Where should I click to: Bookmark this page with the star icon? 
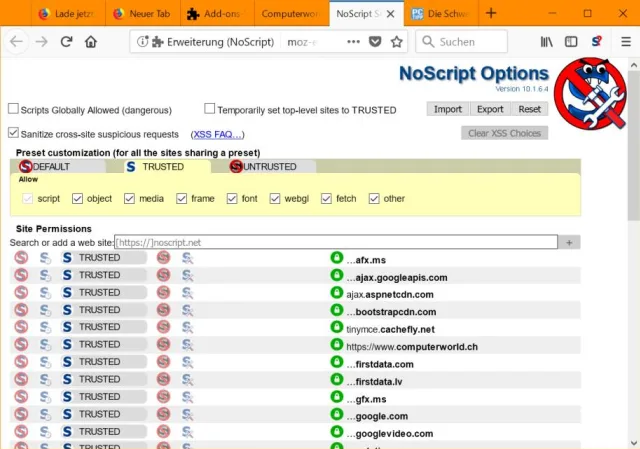coord(396,42)
